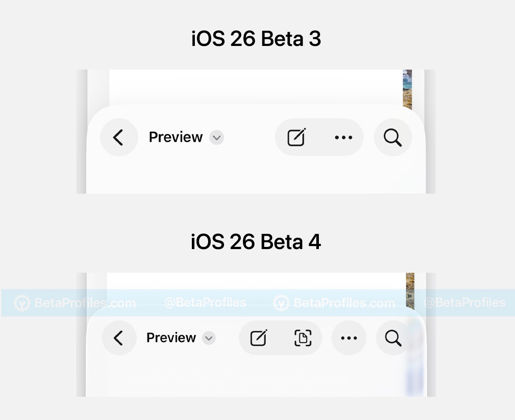The width and height of the screenshot is (515, 420).
Task: Tap the back arrow in the Beta 3 toolbar
Action: click(119, 137)
